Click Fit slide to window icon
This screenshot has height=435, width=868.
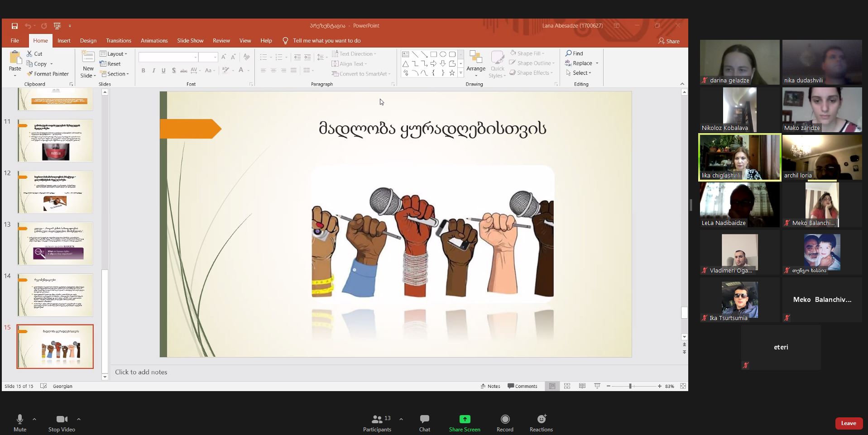pyautogui.click(x=683, y=386)
